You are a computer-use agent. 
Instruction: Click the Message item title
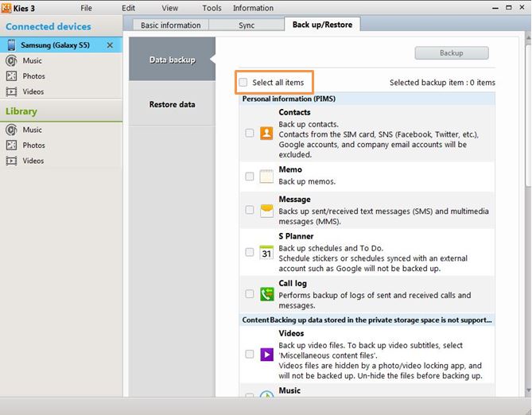[x=294, y=200]
